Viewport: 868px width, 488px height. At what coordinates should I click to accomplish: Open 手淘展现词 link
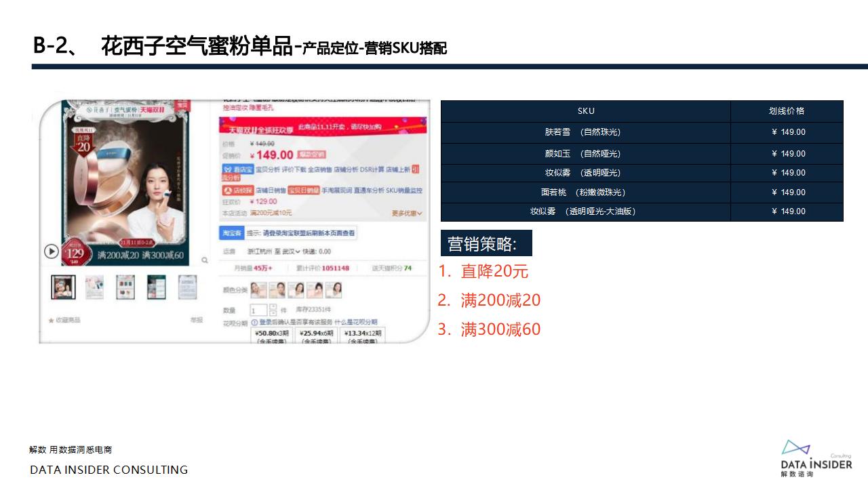(x=337, y=190)
